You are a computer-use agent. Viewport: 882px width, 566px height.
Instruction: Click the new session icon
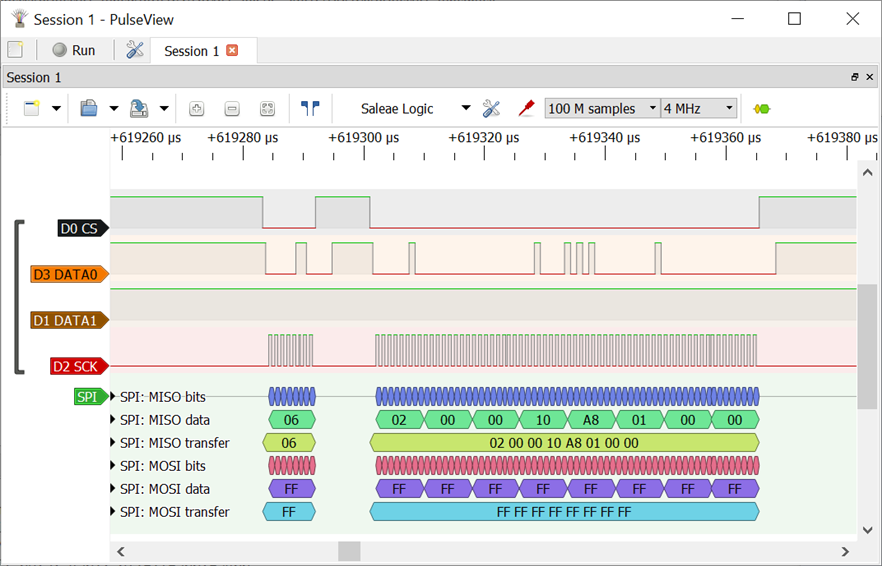(x=15, y=50)
